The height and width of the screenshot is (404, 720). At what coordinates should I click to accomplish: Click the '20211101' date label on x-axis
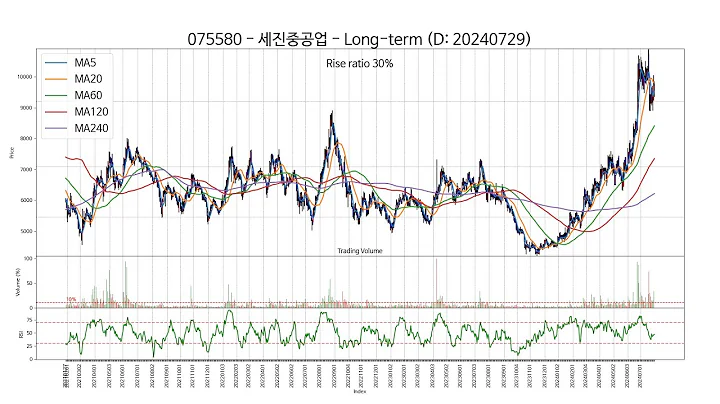[x=192, y=376]
